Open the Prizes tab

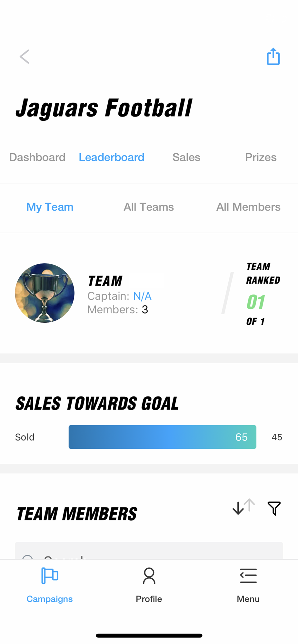pyautogui.click(x=261, y=157)
